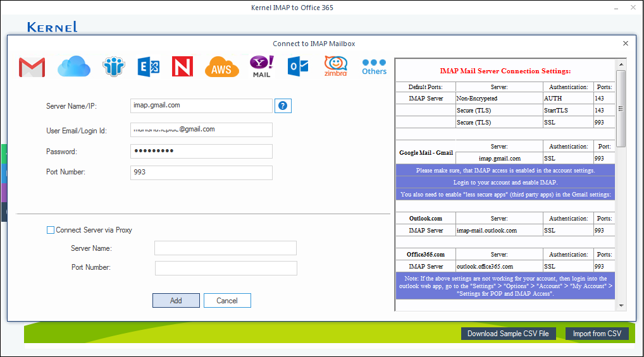Click the imap.gmail.com table cell
Viewport: 644px width, 357px height.
coord(499,159)
